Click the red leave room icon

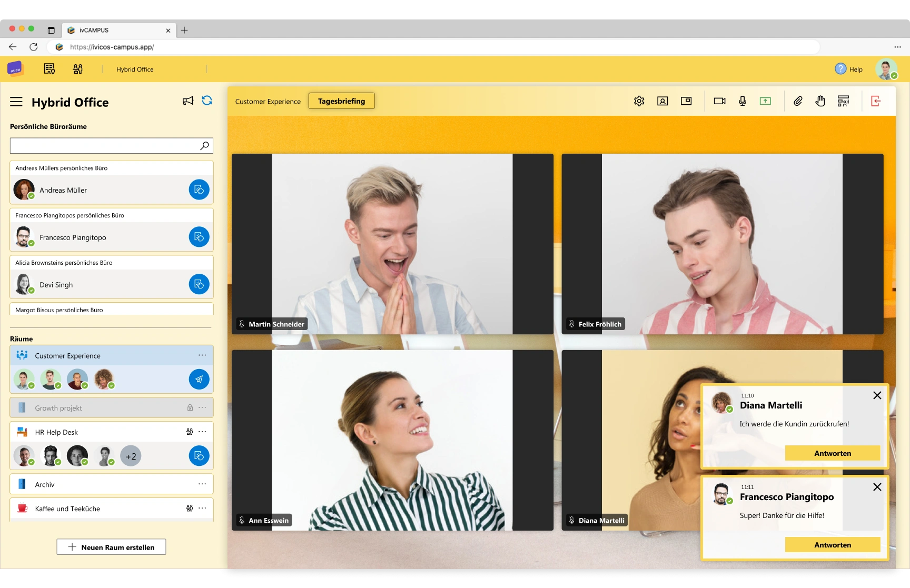click(x=875, y=101)
